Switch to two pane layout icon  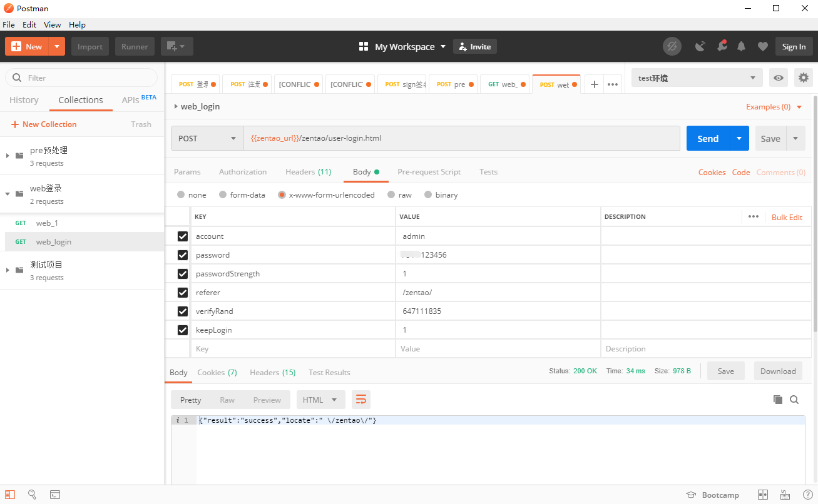[763, 495]
